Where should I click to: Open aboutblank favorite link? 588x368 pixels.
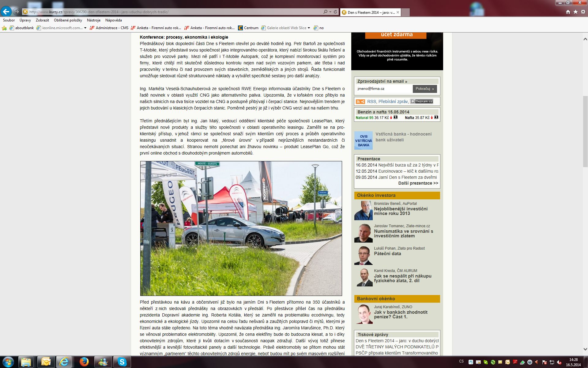(22, 28)
